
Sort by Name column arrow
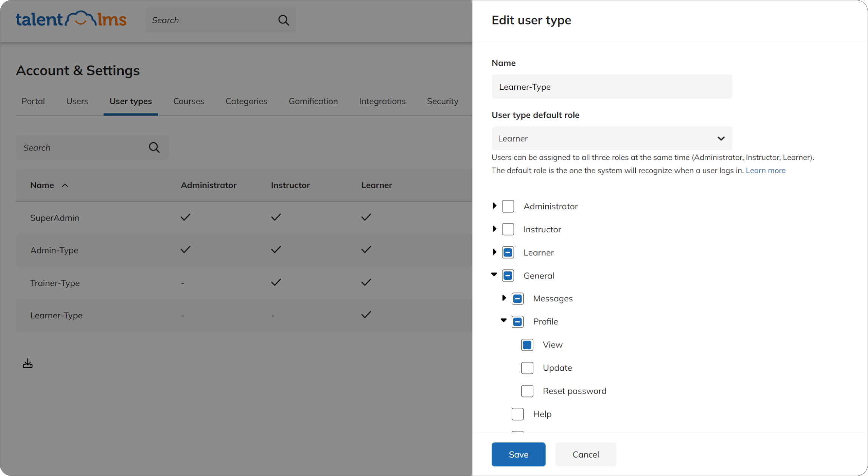click(65, 185)
